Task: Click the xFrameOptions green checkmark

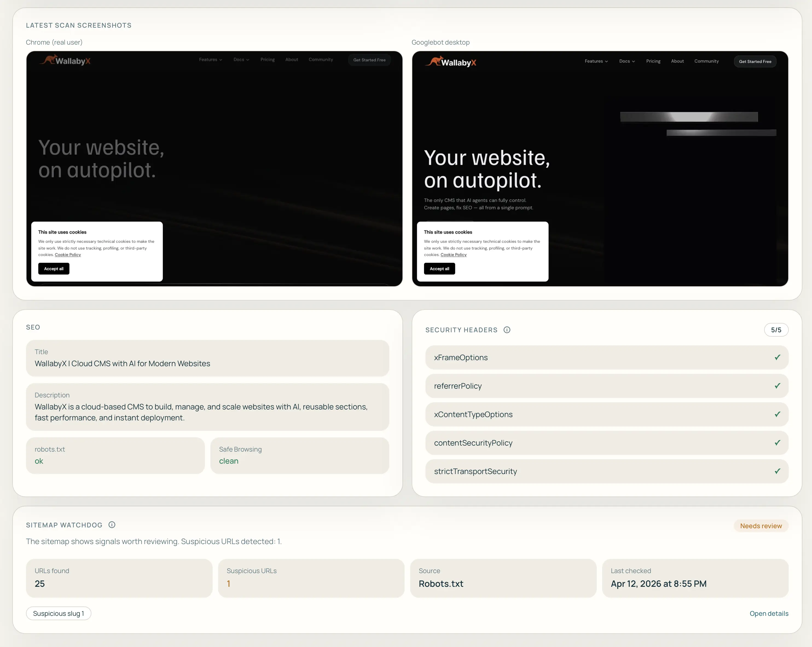Action: (x=777, y=357)
